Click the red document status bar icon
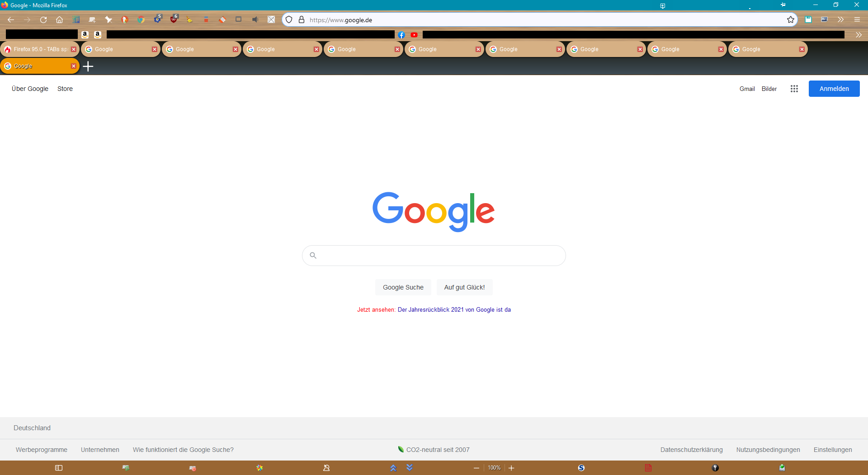The image size is (868, 475). point(648,468)
